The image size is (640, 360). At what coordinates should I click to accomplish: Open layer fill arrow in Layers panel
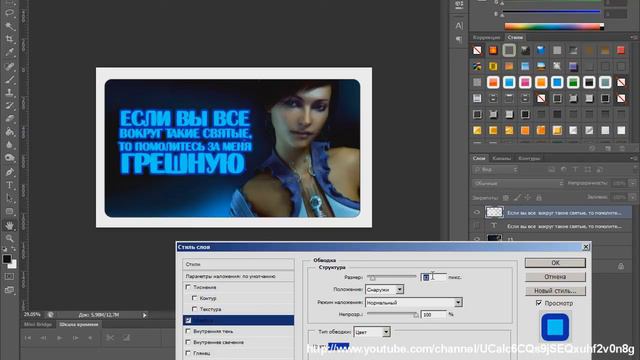point(633,197)
